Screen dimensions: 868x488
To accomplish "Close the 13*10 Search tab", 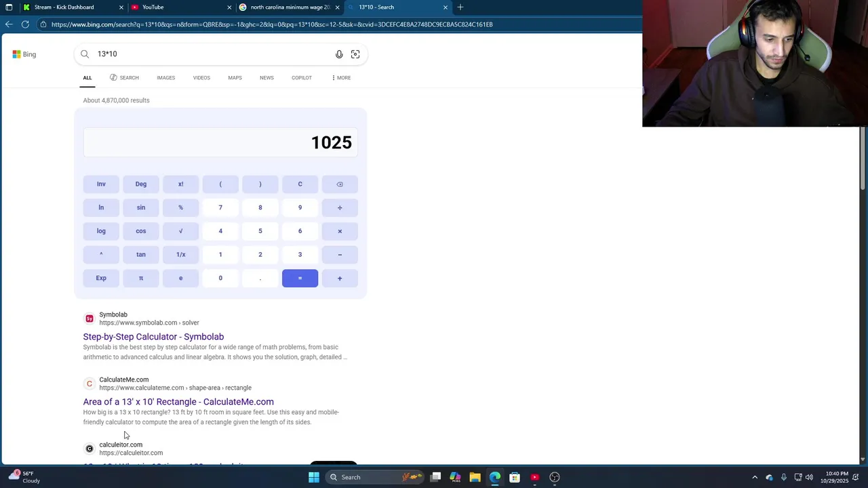I will 446,7.
